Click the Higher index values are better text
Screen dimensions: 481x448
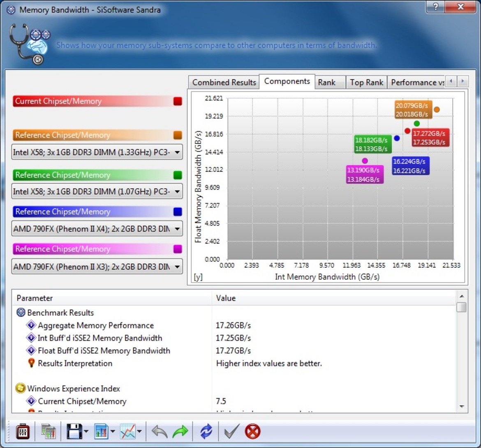[x=269, y=363]
